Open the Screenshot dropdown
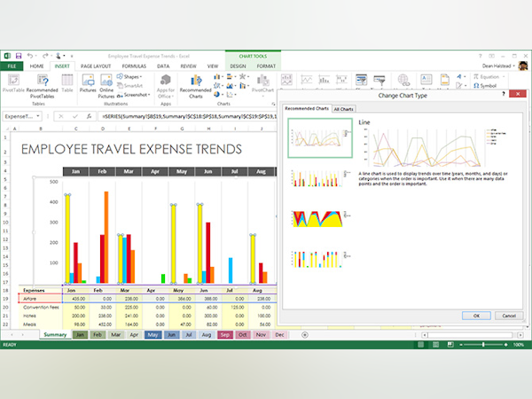 (x=133, y=95)
